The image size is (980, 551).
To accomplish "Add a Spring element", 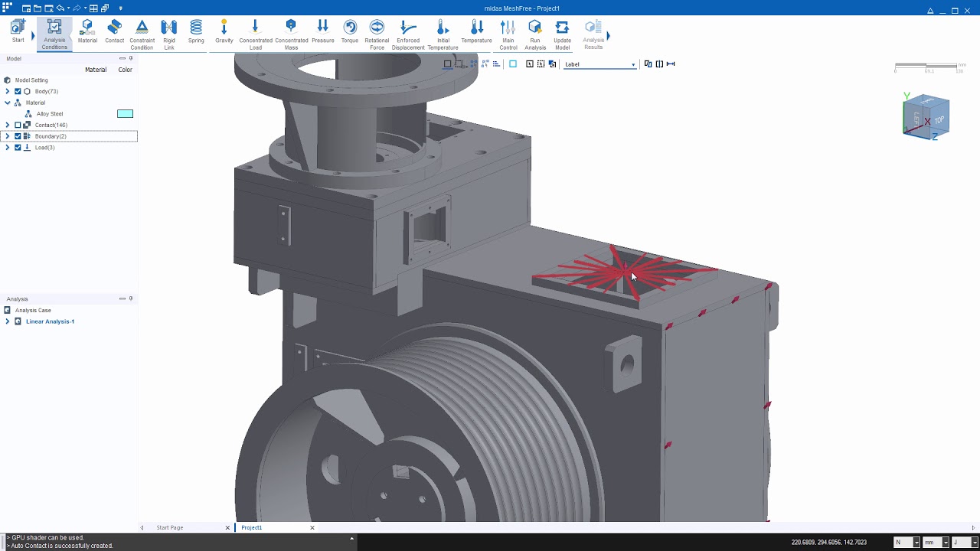I will tap(196, 31).
